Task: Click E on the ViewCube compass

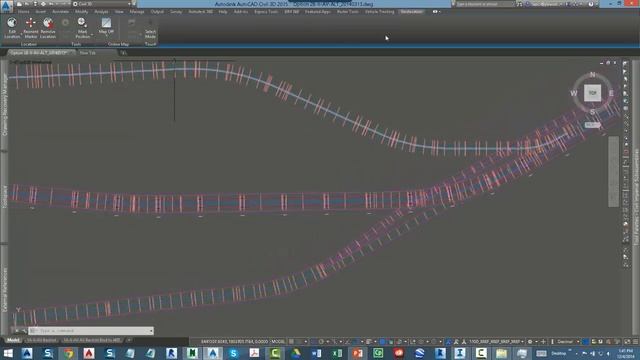Action: 611,93
